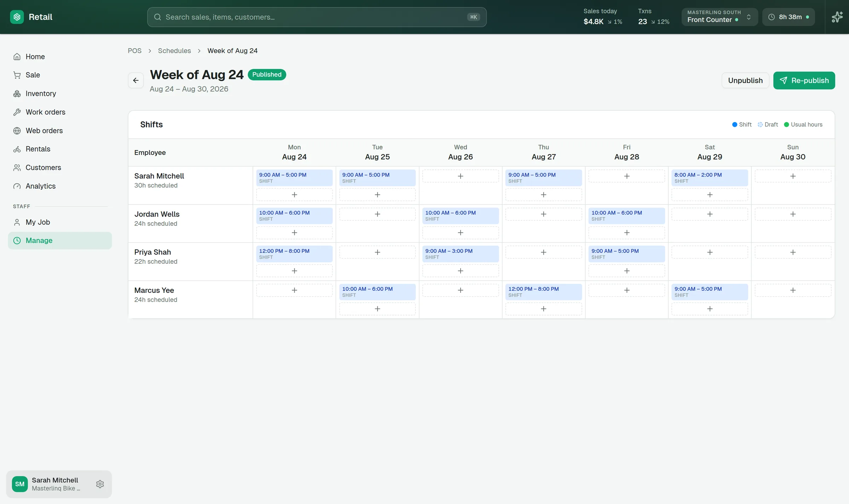
Task: Follow the Schedules breadcrumb link
Action: click(x=174, y=51)
